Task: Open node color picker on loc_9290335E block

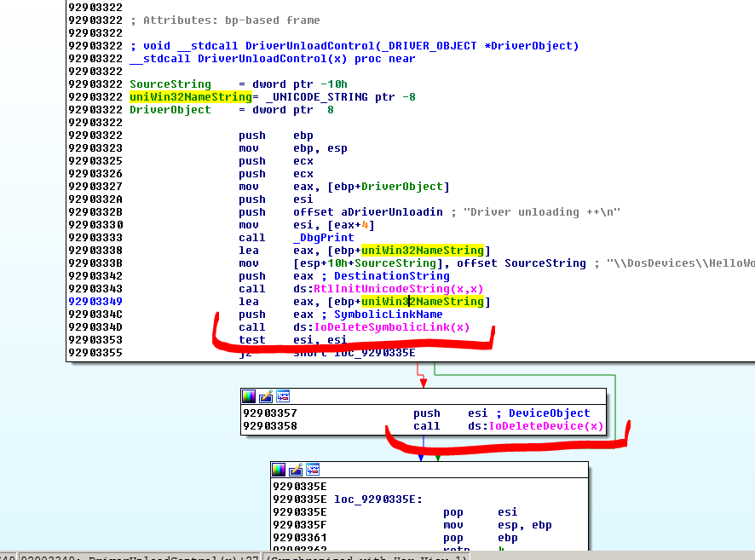Action: coord(279,470)
